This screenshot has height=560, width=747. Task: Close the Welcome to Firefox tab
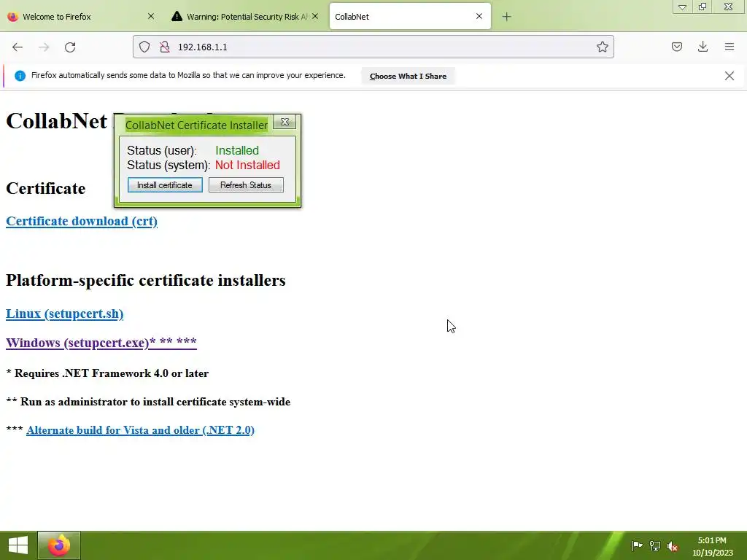151,16
